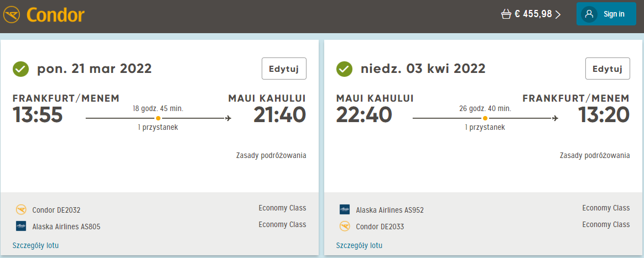Click green checkmark beside niedz. 03 kwi 2022
Screen dimensions: 644x258
coord(345,69)
